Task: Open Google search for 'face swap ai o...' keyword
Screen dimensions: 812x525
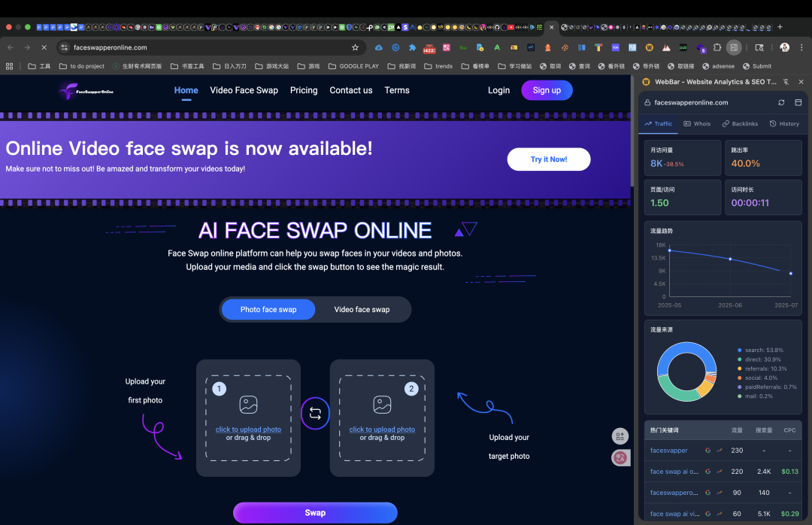Action: click(x=708, y=472)
